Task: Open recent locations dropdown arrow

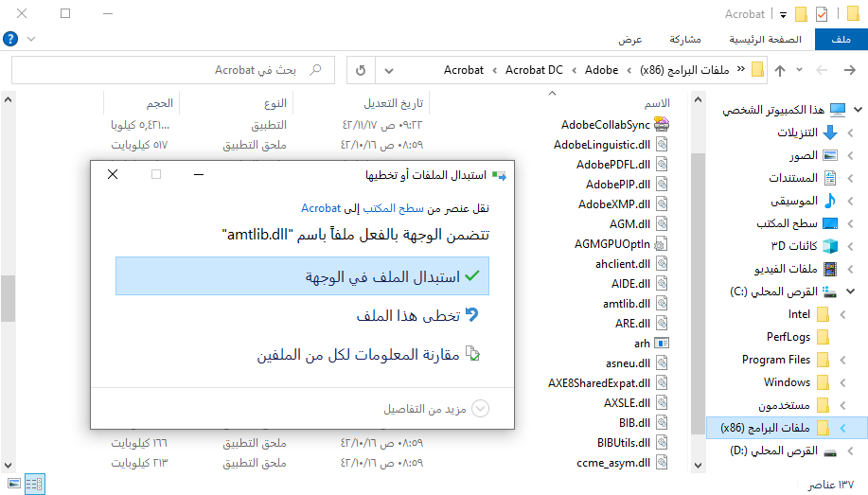Action: pyautogui.click(x=799, y=70)
